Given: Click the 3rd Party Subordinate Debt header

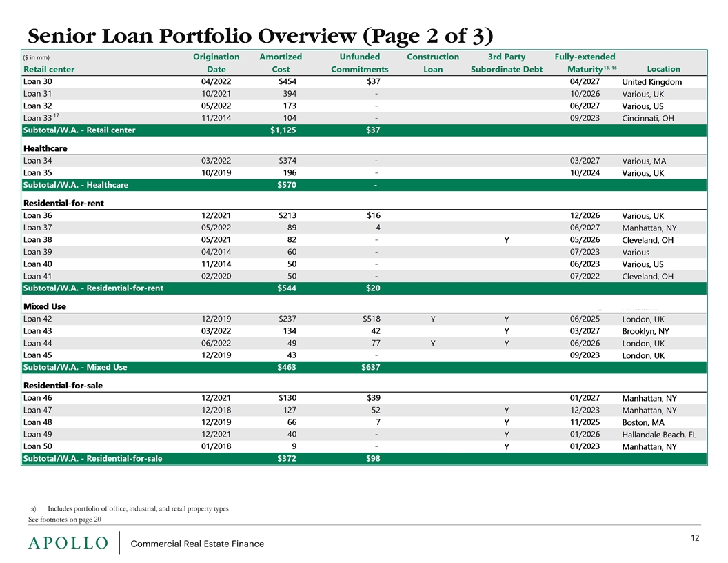Looking at the screenshot, I should click(x=506, y=63).
